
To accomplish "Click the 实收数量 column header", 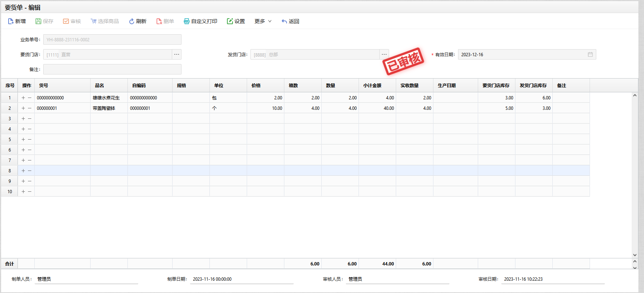I will point(414,85).
